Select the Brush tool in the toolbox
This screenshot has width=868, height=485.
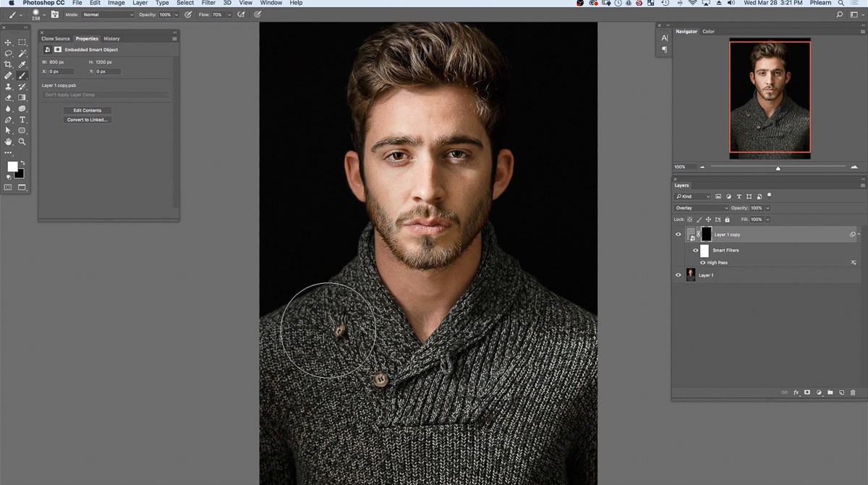[x=22, y=75]
